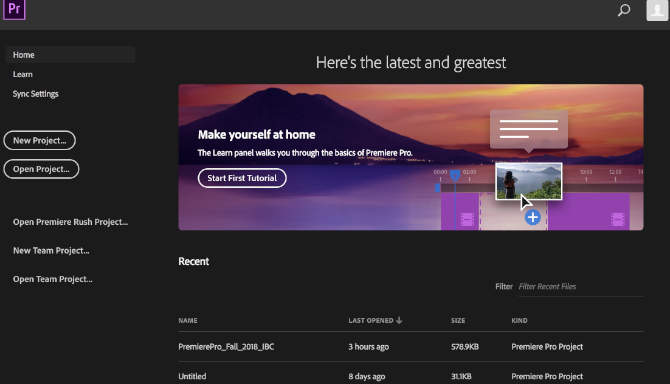Screen dimensions: 670x384
Task: Choose Open Team Project
Action: pyautogui.click(x=53, y=279)
